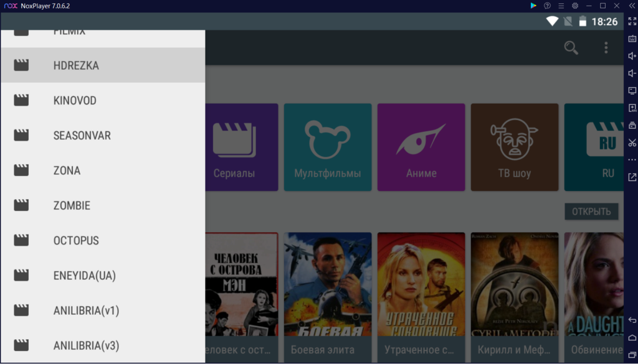Screen dimensions: 638x364
Task: Click the clapperboard icon beside HDREZKA
Action: (21, 65)
